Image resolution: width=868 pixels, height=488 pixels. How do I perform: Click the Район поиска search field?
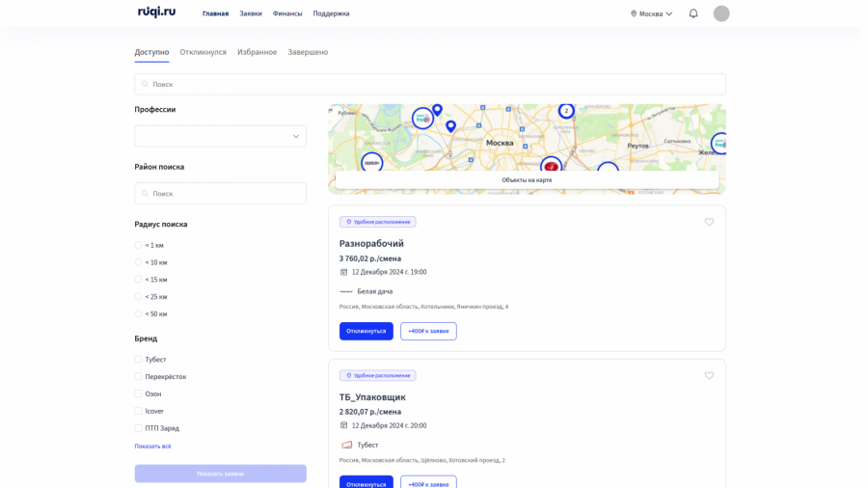[x=220, y=193]
